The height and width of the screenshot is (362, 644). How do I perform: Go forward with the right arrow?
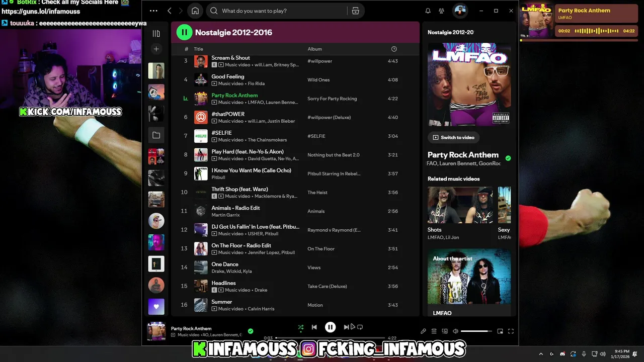click(181, 11)
